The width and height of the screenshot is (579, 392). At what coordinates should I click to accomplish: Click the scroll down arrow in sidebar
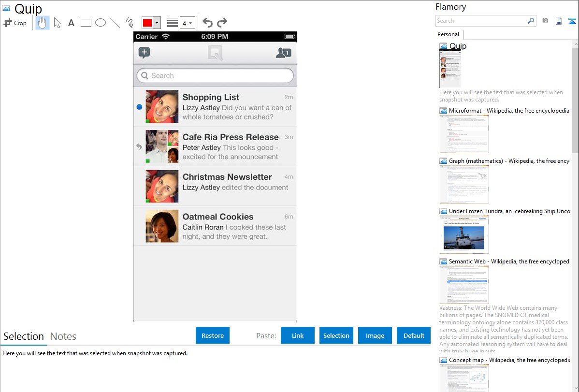(575, 388)
